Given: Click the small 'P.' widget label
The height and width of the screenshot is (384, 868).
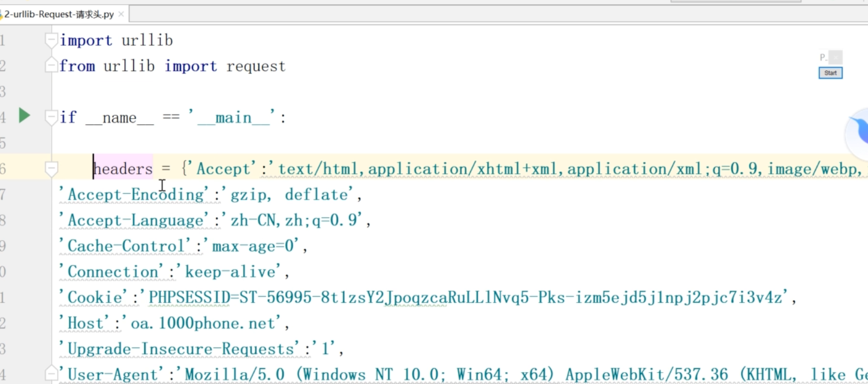Looking at the screenshot, I should pos(823,57).
